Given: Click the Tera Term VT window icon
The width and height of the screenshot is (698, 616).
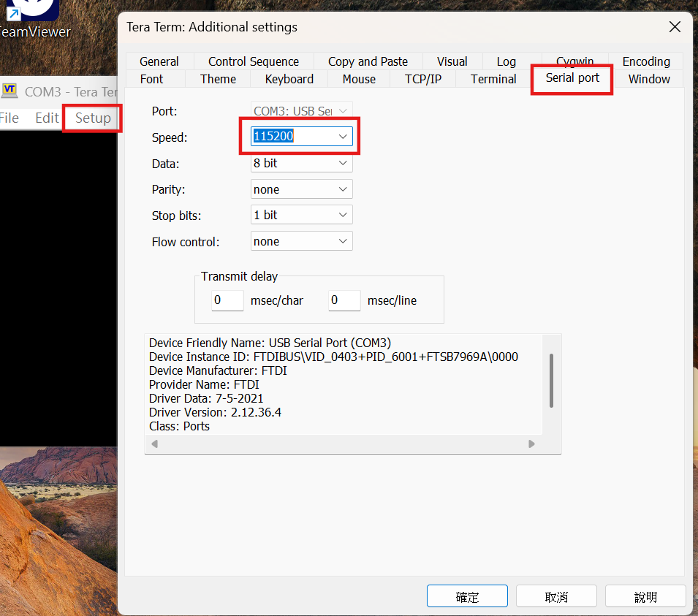Looking at the screenshot, I should click(10, 91).
